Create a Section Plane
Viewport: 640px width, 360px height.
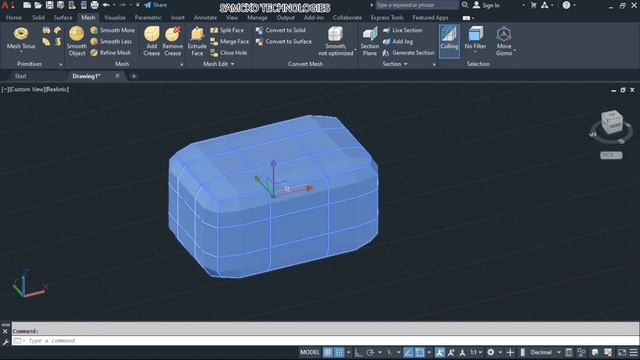click(x=369, y=40)
